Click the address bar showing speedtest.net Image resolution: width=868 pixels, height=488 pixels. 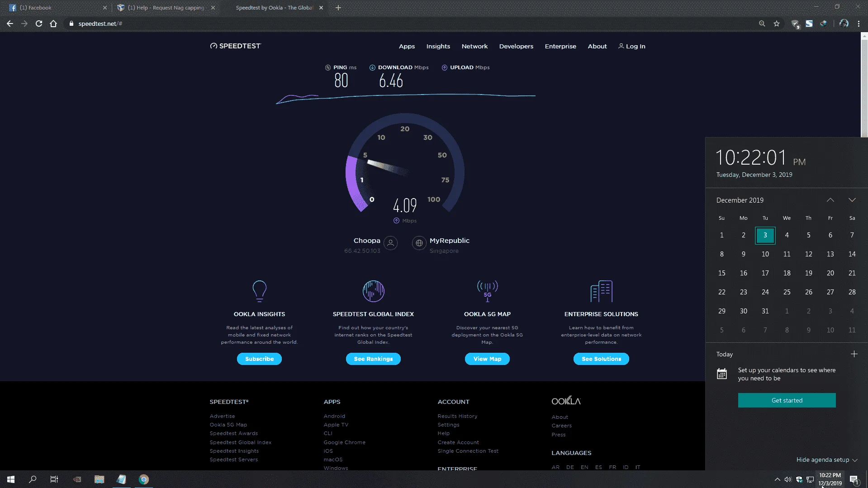(407, 24)
